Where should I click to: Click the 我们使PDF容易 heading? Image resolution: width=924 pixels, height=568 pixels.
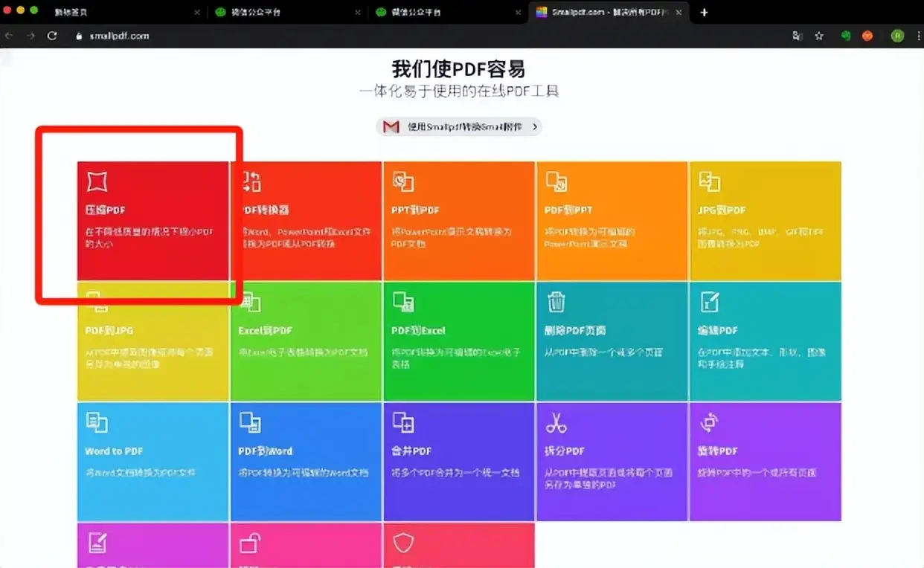[x=459, y=69]
